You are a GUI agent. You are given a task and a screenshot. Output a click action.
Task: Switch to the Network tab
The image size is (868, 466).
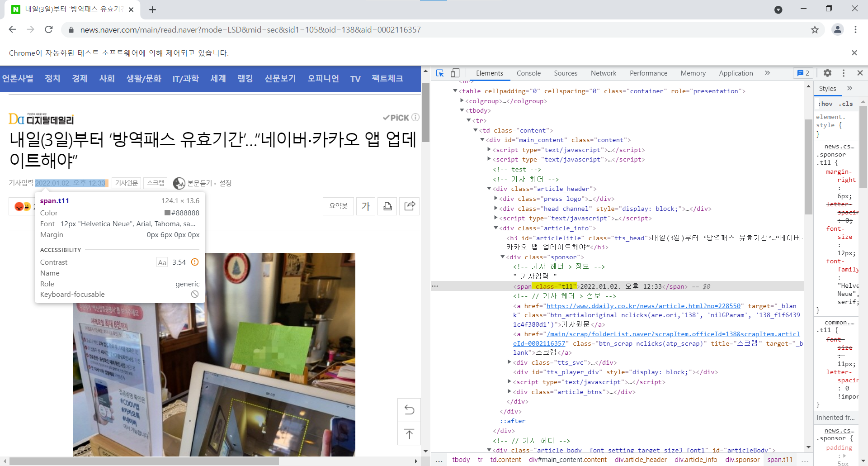(604, 73)
